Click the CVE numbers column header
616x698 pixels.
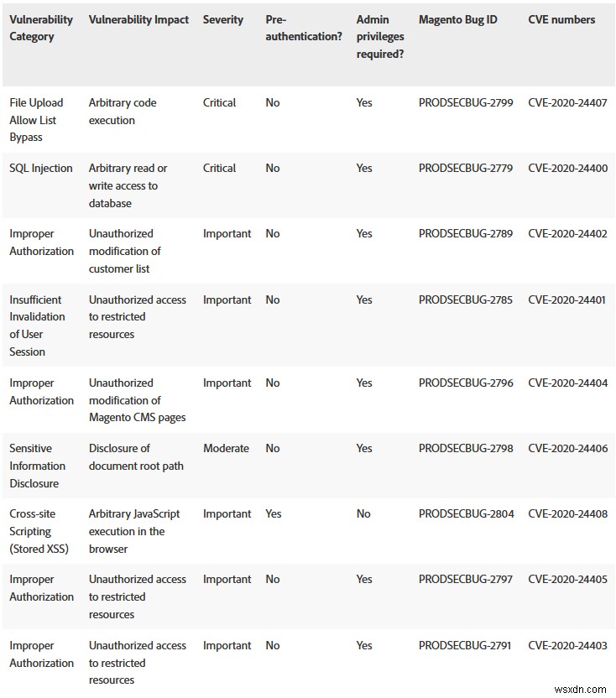pos(561,19)
